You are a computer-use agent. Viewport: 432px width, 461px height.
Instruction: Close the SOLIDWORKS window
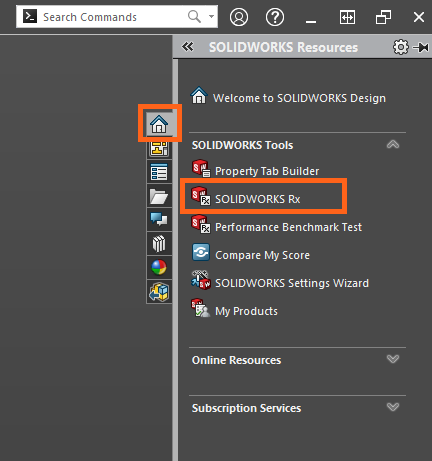coord(419,17)
